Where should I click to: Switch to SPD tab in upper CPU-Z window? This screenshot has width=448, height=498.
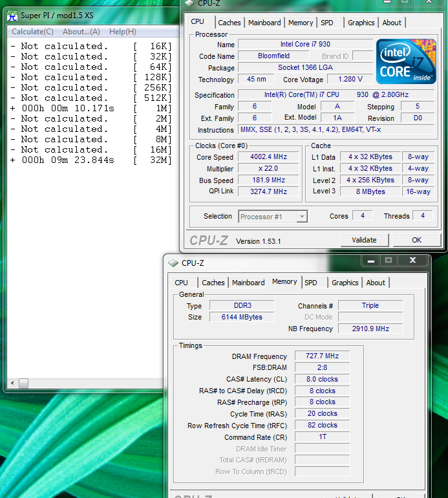[x=327, y=23]
